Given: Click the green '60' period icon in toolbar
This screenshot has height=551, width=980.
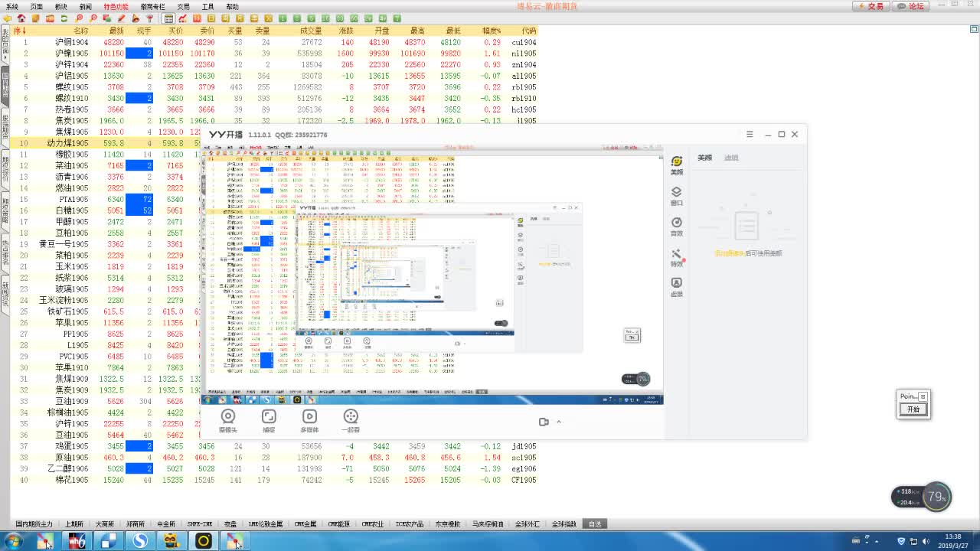Looking at the screenshot, I should tap(354, 18).
